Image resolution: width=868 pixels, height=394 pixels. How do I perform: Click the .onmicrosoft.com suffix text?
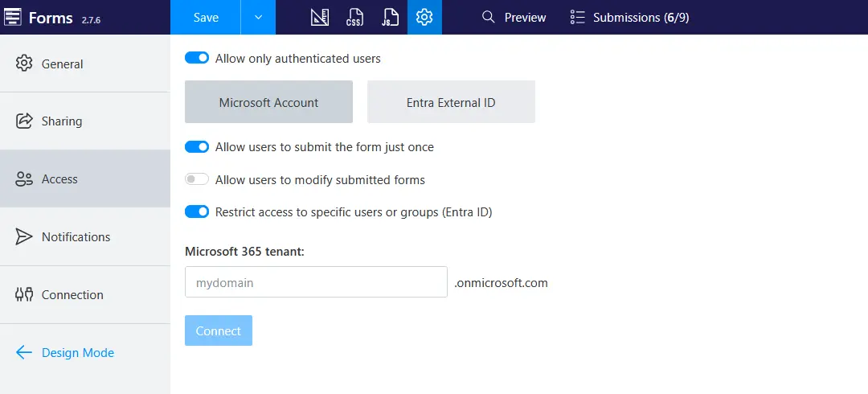tap(501, 282)
